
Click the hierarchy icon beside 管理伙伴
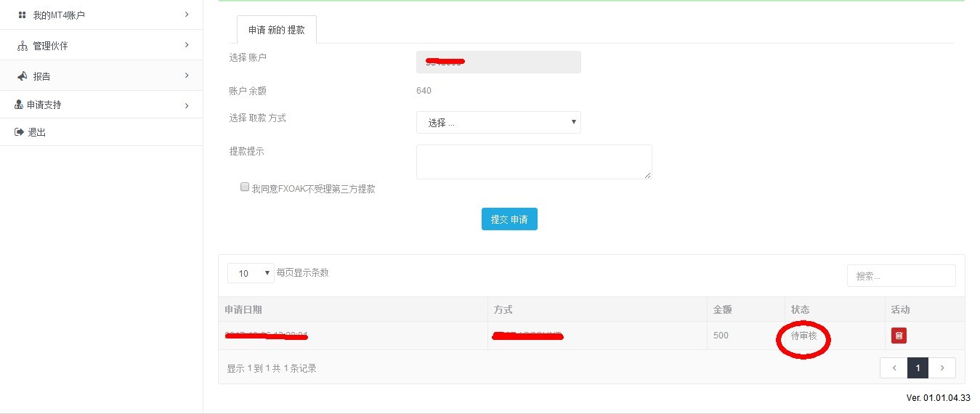click(x=22, y=46)
